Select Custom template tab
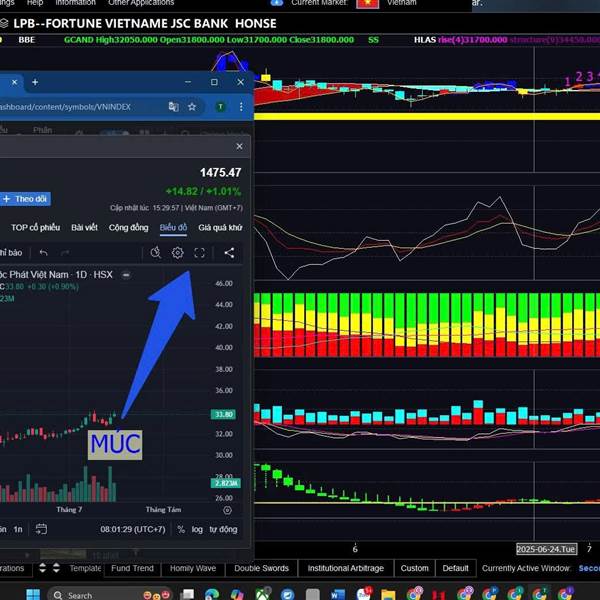600x600 pixels. click(414, 568)
